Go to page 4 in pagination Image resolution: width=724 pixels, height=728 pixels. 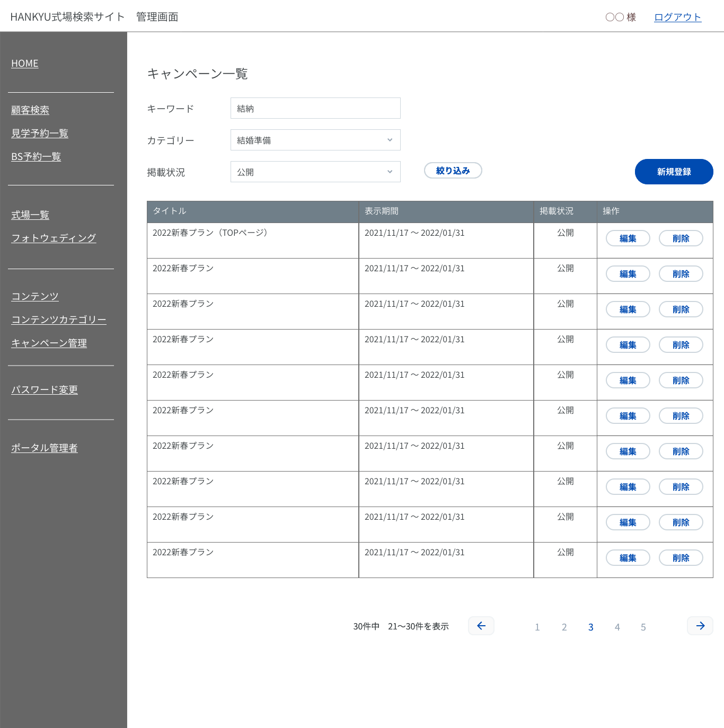(617, 627)
